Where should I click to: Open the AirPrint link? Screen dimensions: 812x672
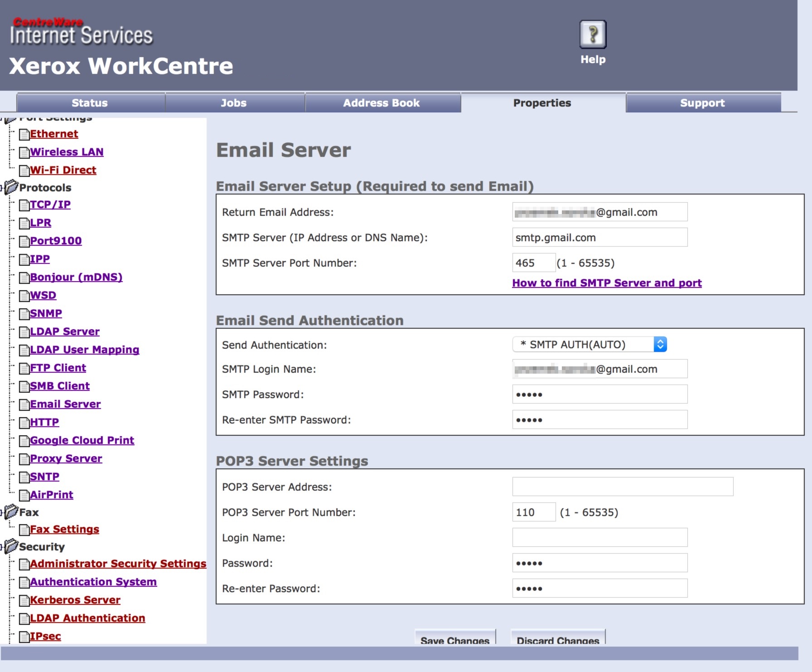[x=52, y=495]
